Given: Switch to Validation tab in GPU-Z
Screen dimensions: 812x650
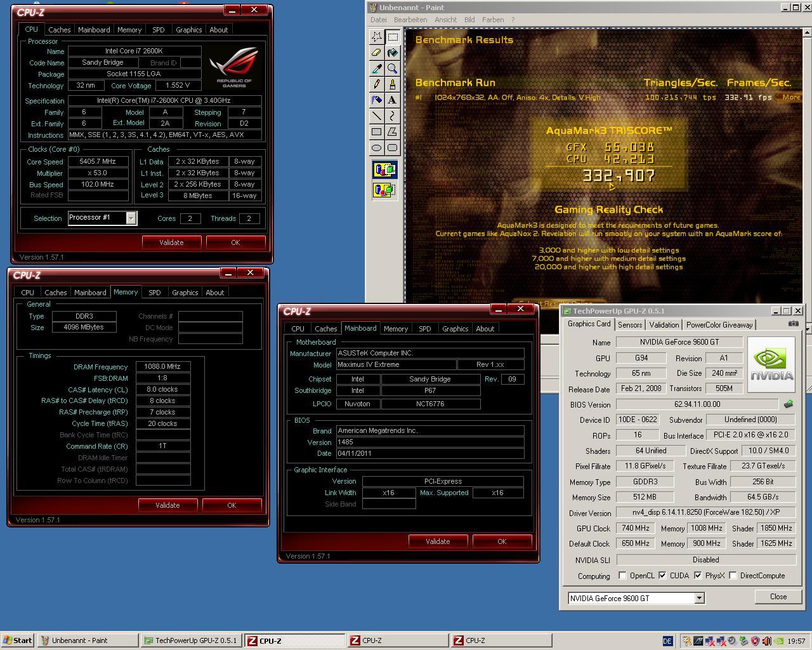Looking at the screenshot, I should pyautogui.click(x=664, y=325).
